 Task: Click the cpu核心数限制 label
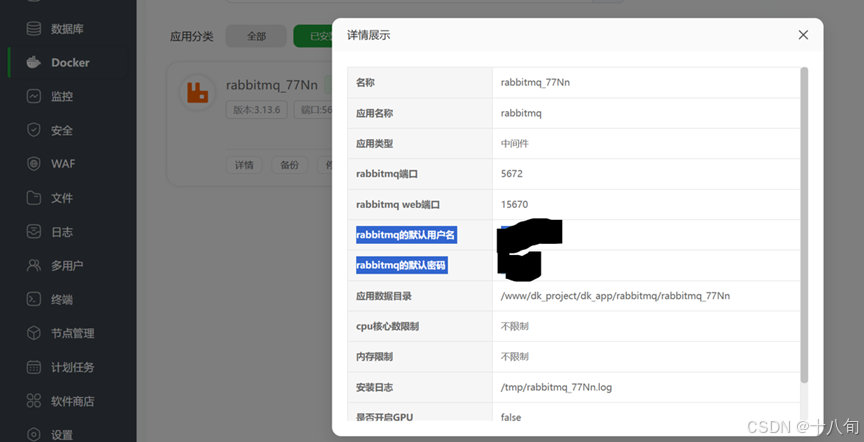(x=387, y=326)
